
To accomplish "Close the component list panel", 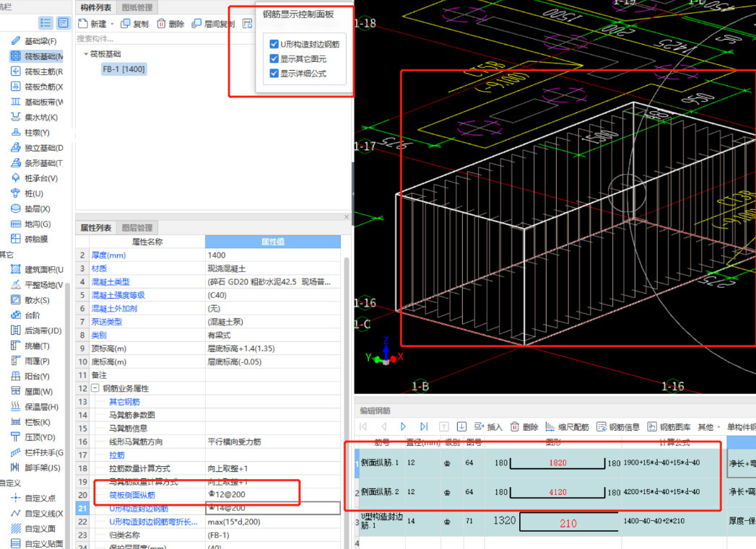I will 346,217.
